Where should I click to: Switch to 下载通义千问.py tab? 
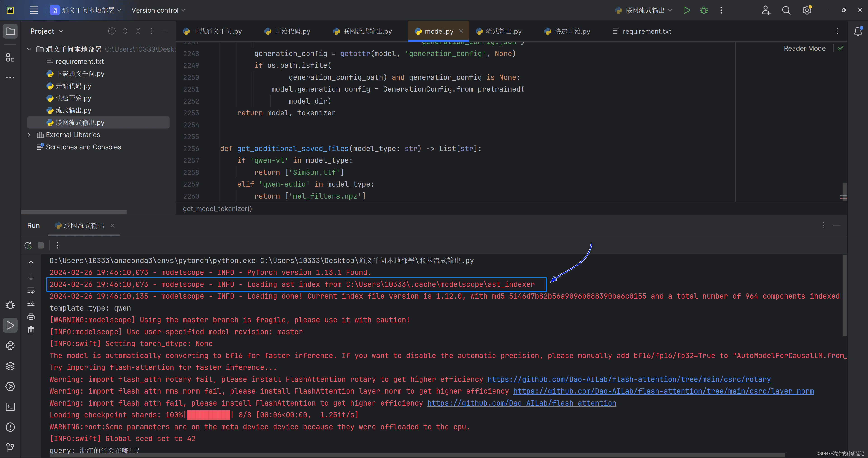coord(212,31)
